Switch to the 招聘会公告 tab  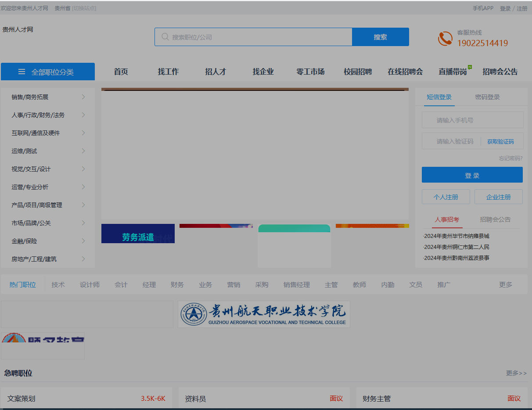496,219
